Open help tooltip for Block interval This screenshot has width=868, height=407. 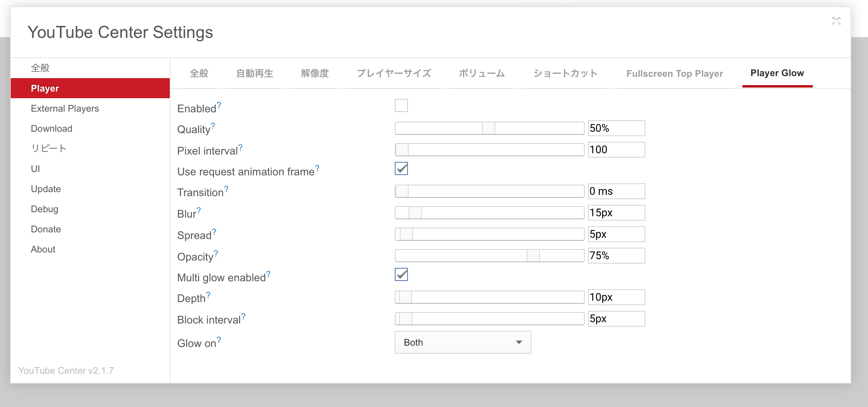[x=243, y=316]
